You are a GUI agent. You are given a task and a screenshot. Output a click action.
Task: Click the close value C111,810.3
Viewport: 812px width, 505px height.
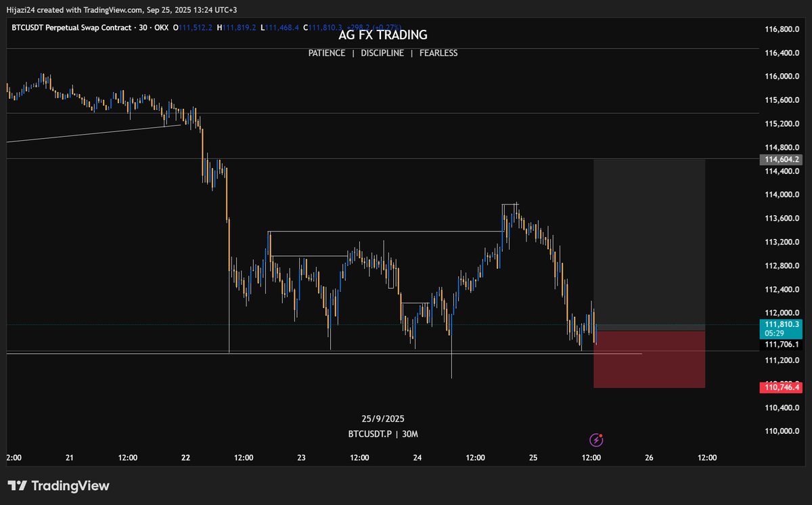tap(323, 28)
